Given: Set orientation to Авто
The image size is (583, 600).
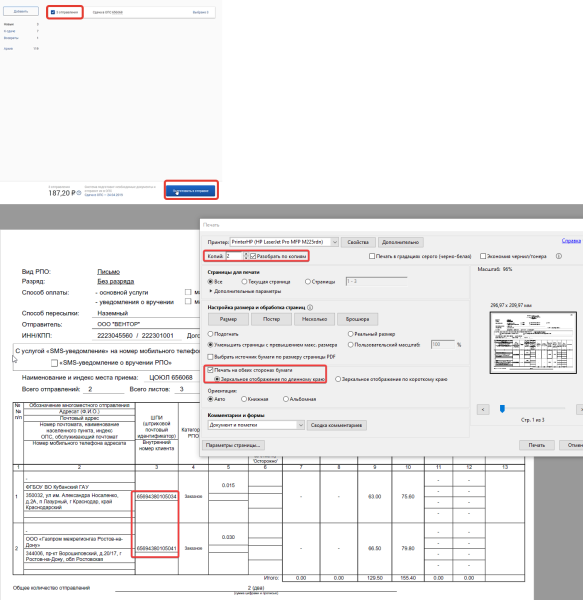Looking at the screenshot, I should tap(210, 399).
